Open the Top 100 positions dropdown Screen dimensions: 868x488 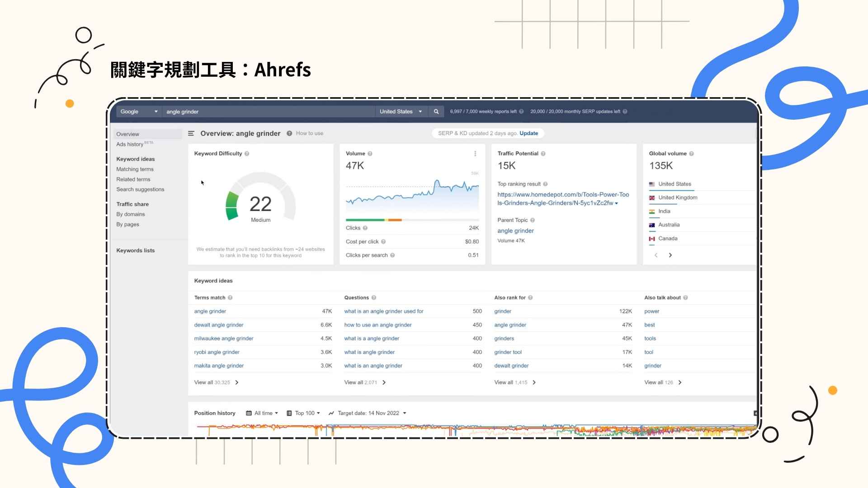click(x=303, y=413)
